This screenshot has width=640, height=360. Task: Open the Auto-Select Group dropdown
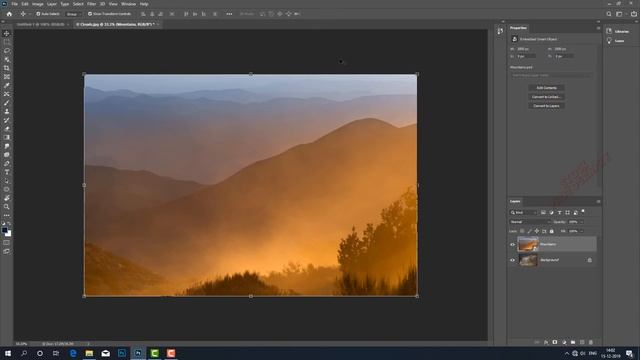[x=73, y=14]
